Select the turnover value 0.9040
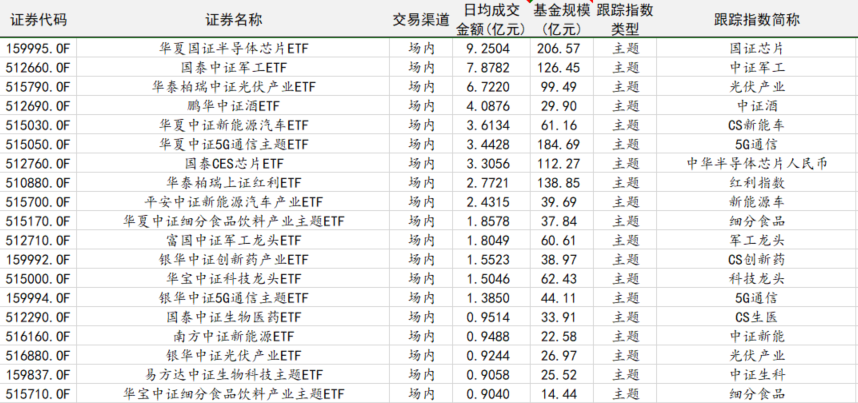Screen dimensions: 858x403 488,394
